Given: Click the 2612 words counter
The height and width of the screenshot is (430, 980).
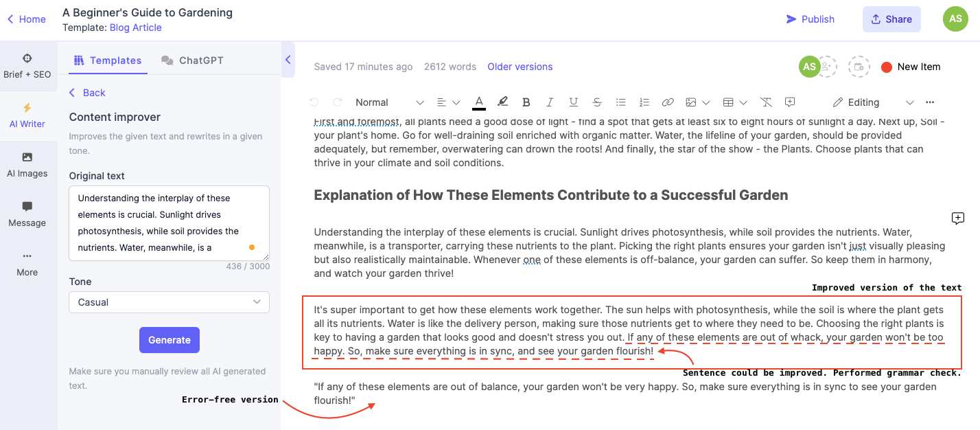Looking at the screenshot, I should 450,67.
